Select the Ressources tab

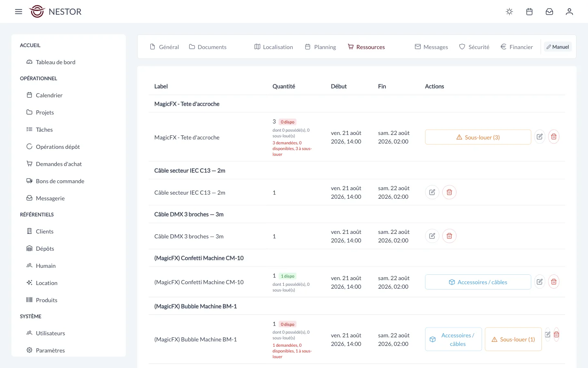click(x=366, y=47)
